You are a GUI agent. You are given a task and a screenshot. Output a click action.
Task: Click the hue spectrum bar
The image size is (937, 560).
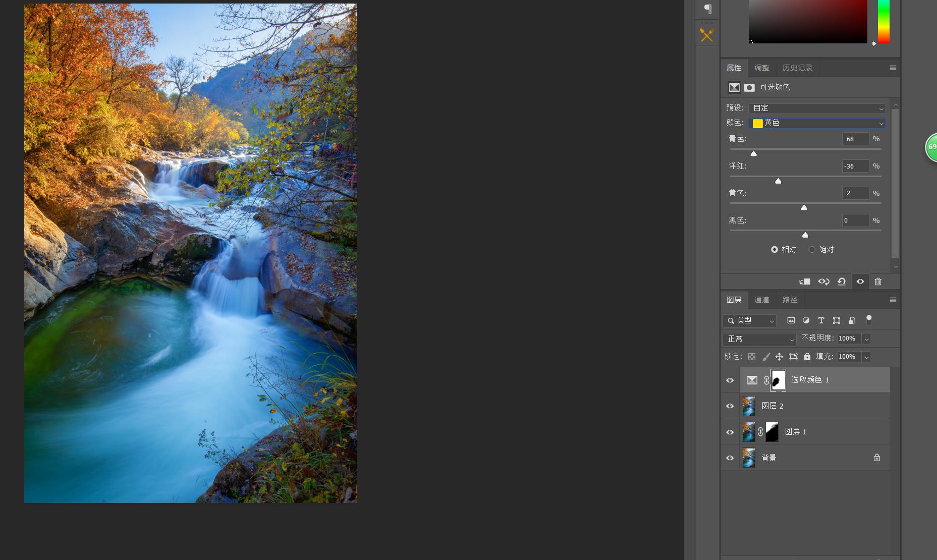coord(884,21)
